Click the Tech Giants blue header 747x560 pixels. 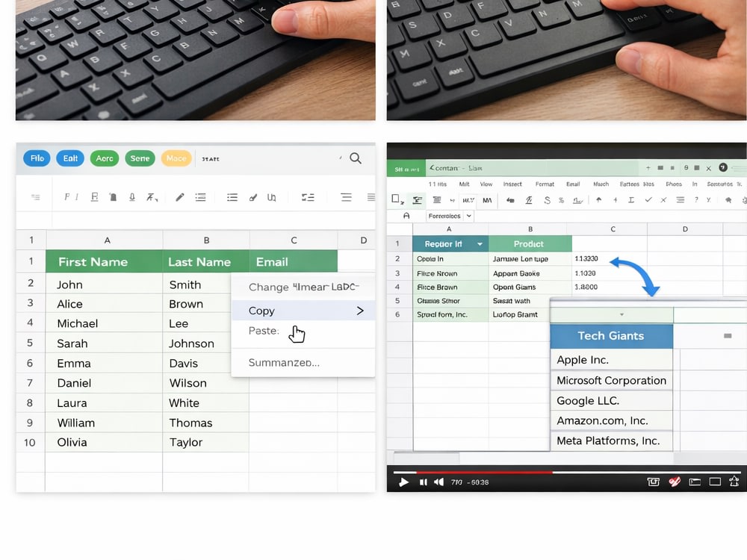[611, 336]
